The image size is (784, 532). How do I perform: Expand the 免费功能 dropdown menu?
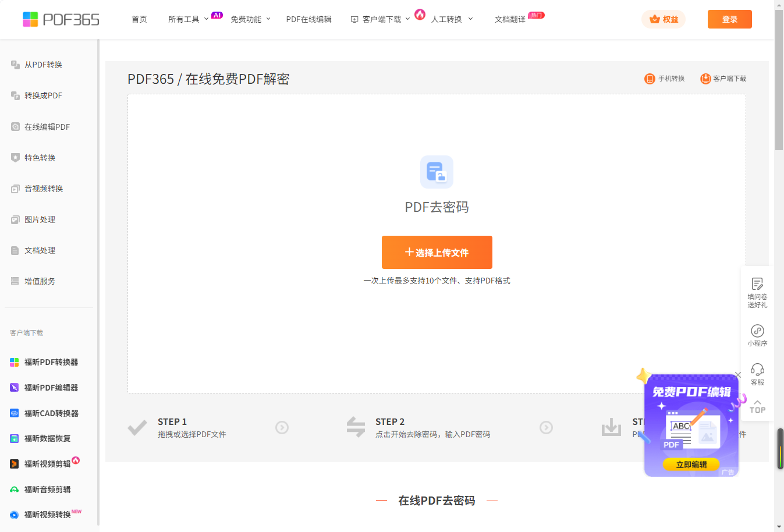tap(250, 19)
